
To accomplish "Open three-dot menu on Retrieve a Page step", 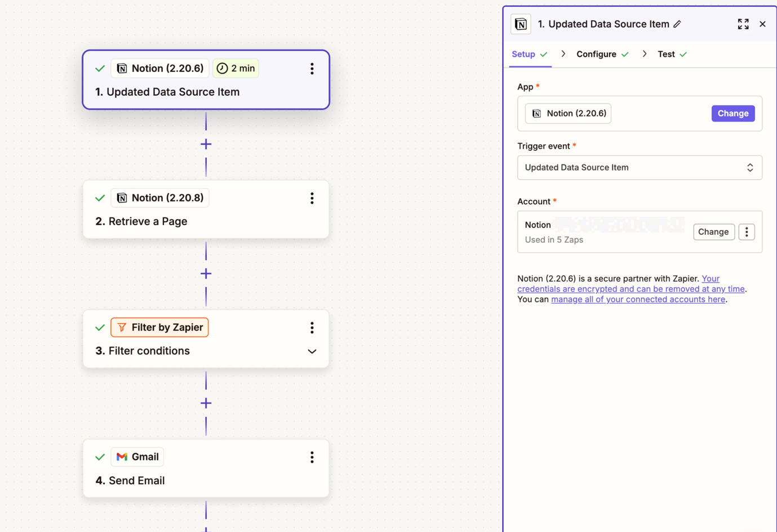I will (312, 198).
